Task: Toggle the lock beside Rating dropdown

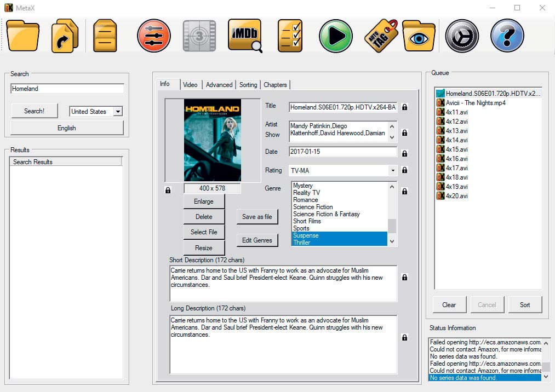Action: click(x=404, y=170)
